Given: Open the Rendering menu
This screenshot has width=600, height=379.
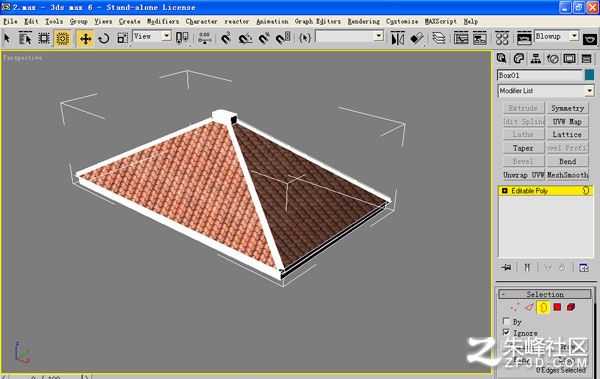Looking at the screenshot, I should point(364,21).
